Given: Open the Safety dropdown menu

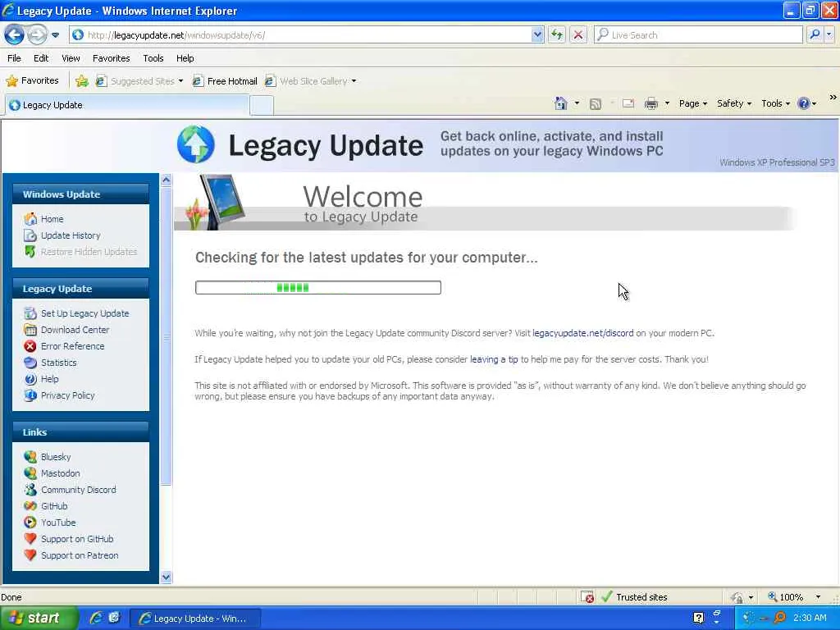Looking at the screenshot, I should coord(734,103).
